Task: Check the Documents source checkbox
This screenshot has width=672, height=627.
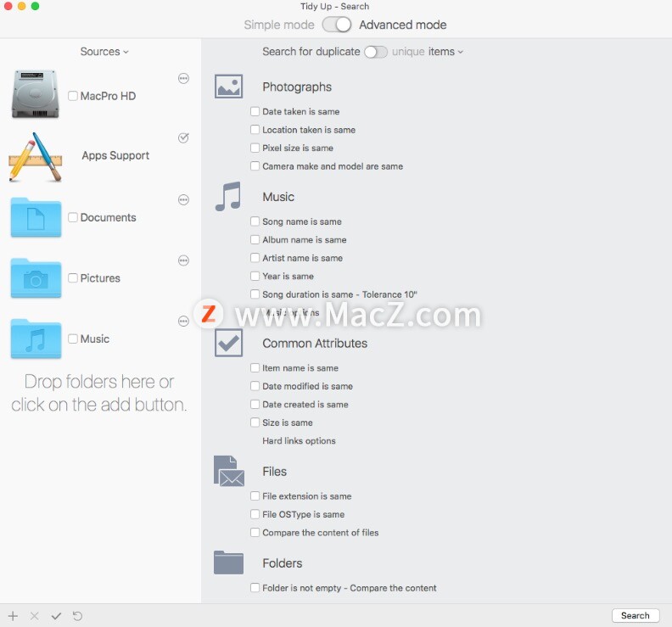Action: (x=73, y=217)
